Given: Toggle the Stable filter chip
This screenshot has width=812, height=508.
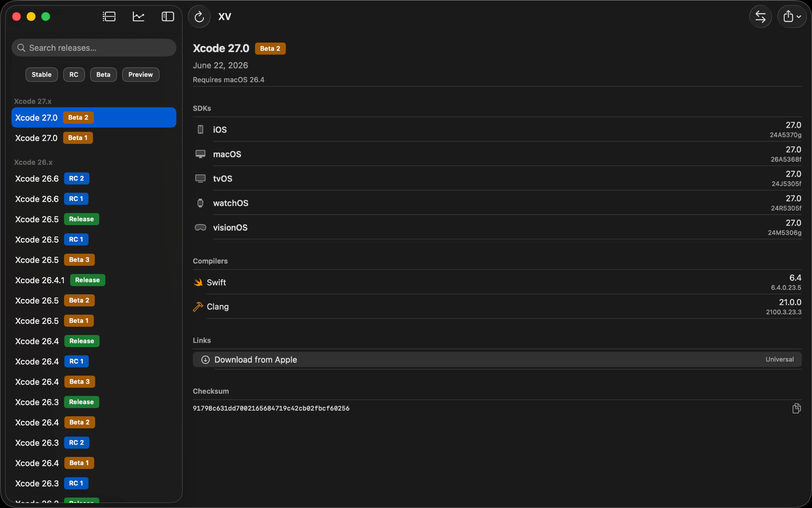Looking at the screenshot, I should coord(42,75).
